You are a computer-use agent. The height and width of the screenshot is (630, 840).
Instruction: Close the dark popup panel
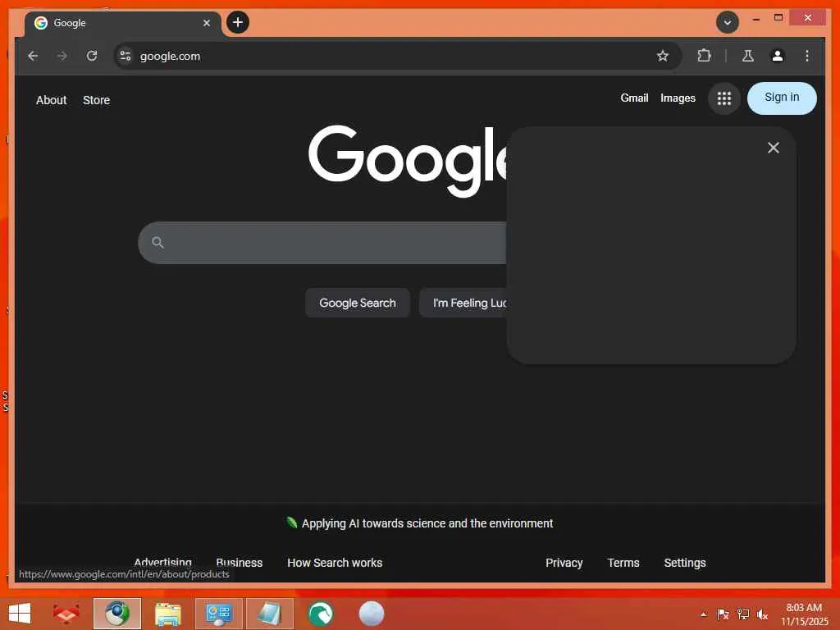coord(773,148)
